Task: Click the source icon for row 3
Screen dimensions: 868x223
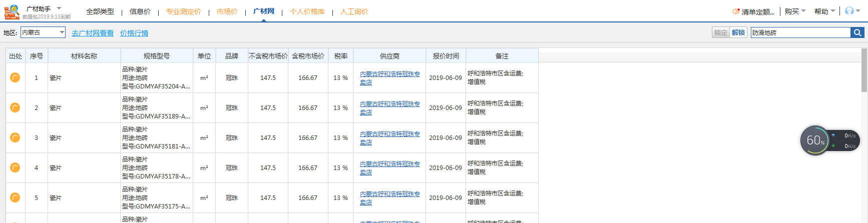Action: click(15, 137)
